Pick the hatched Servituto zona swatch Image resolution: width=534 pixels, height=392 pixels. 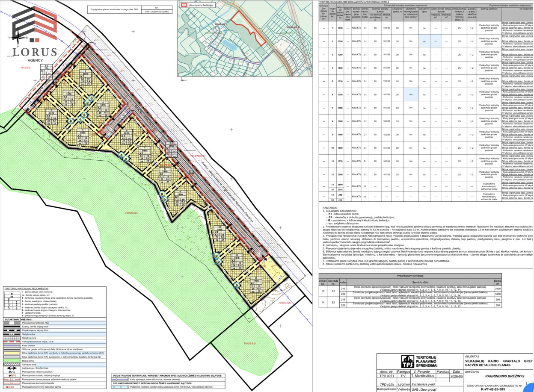pos(12,365)
